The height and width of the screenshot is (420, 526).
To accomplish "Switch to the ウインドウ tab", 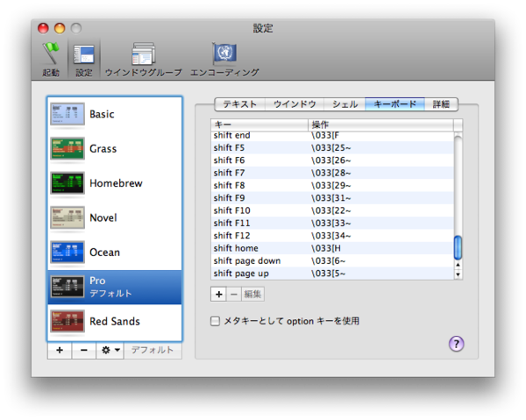I will tap(295, 104).
